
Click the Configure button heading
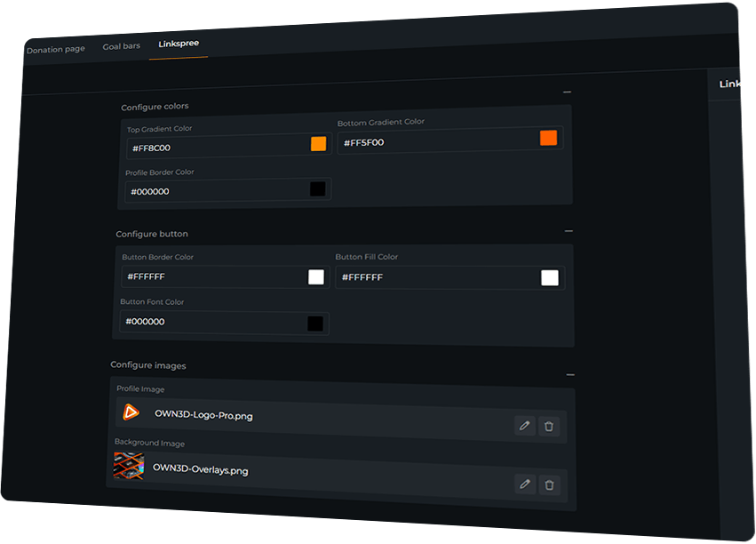pos(152,234)
